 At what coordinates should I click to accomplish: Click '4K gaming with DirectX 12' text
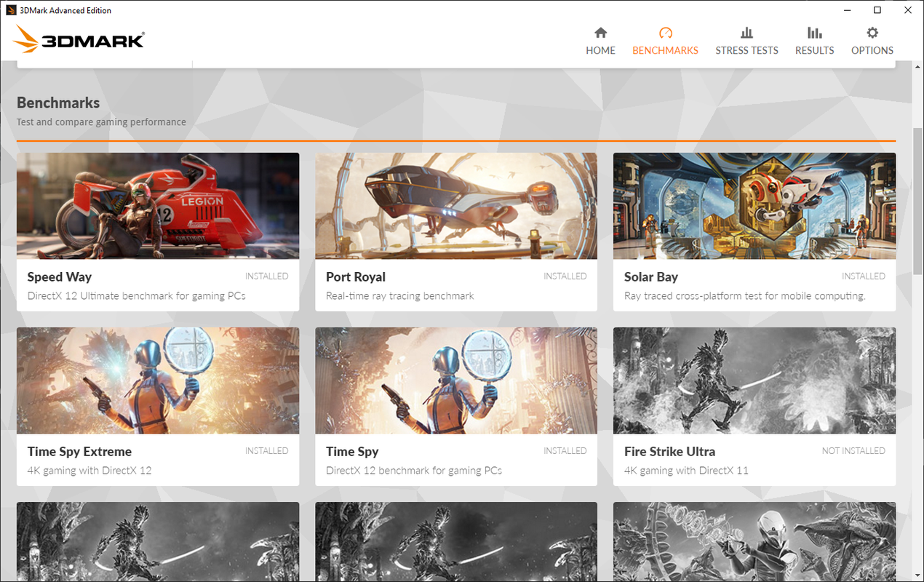(89, 471)
